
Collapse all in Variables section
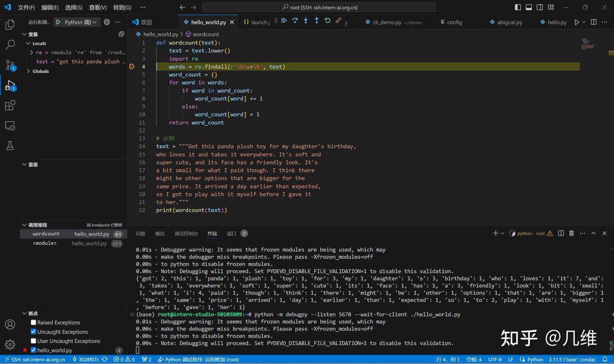121,34
